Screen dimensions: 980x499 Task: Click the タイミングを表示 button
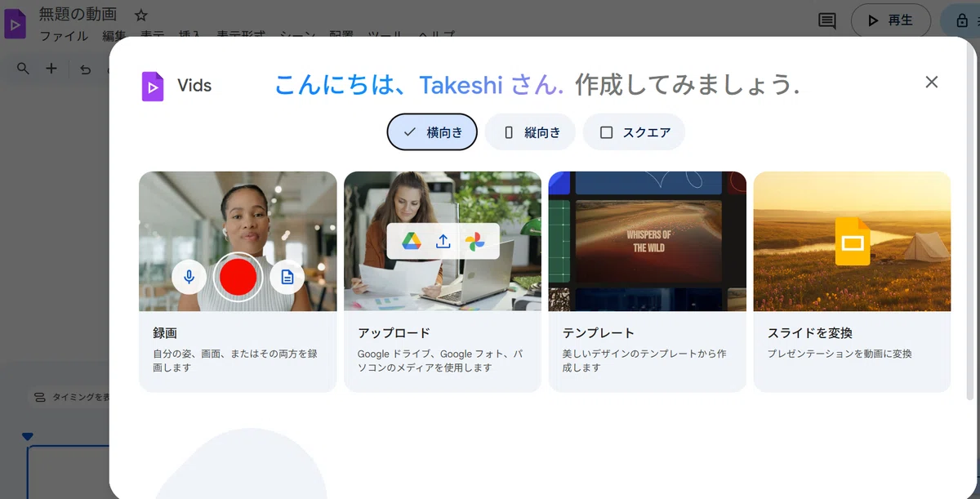click(x=69, y=397)
